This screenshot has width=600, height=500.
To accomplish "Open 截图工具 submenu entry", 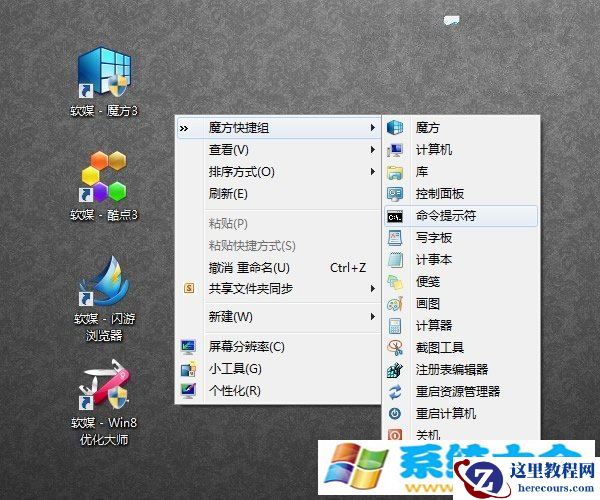I will [461, 347].
